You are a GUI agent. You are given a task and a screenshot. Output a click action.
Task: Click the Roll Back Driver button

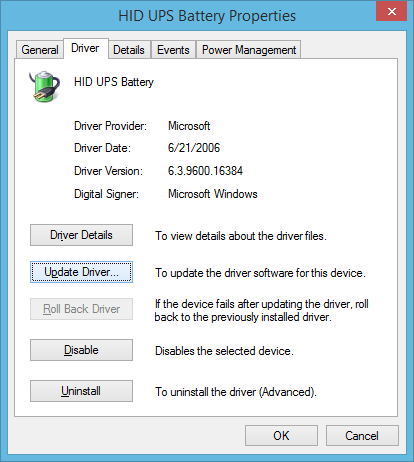click(x=81, y=309)
